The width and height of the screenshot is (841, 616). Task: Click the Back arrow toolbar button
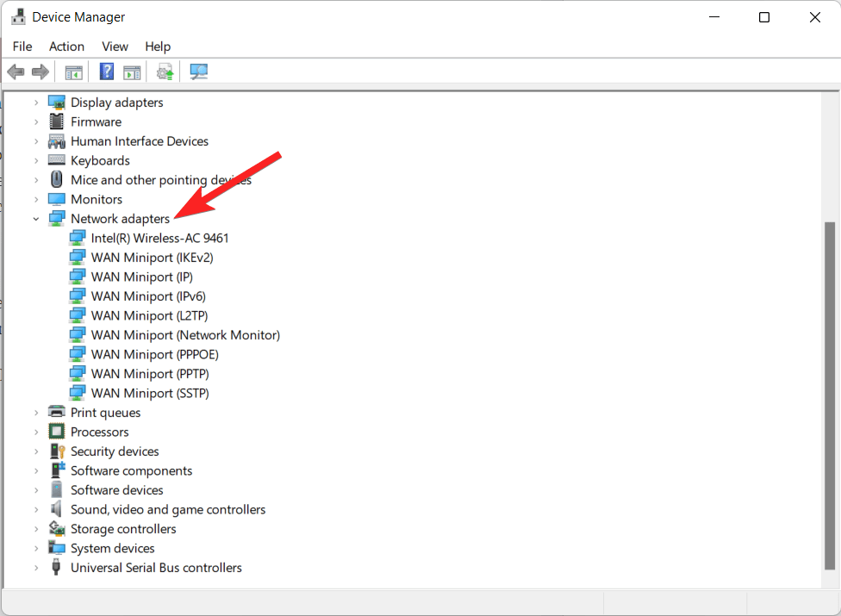point(16,72)
